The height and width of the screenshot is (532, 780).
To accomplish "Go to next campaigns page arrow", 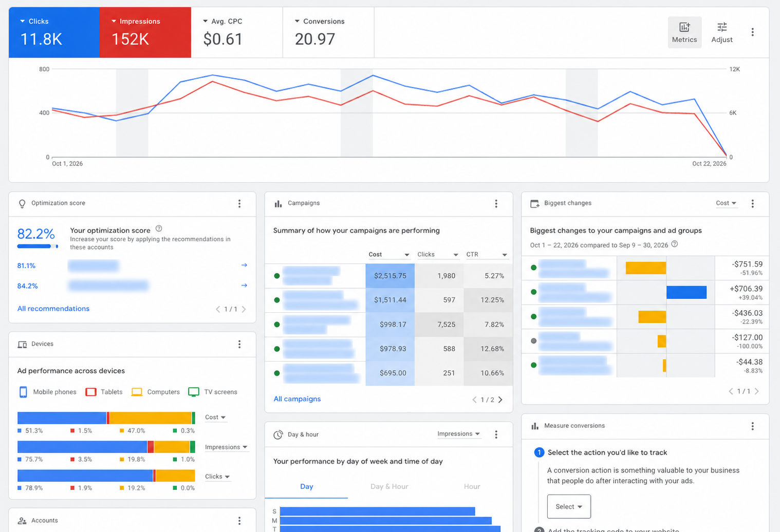I will pyautogui.click(x=500, y=400).
